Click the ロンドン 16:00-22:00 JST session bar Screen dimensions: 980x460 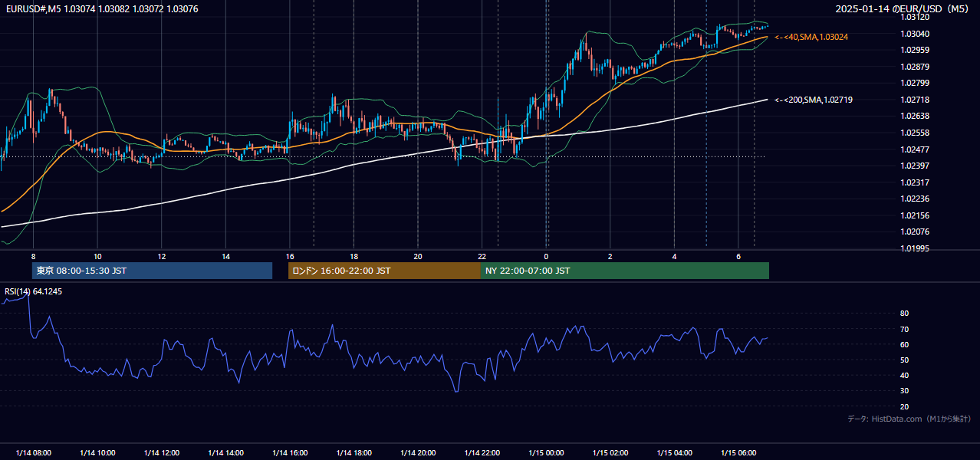tap(384, 271)
